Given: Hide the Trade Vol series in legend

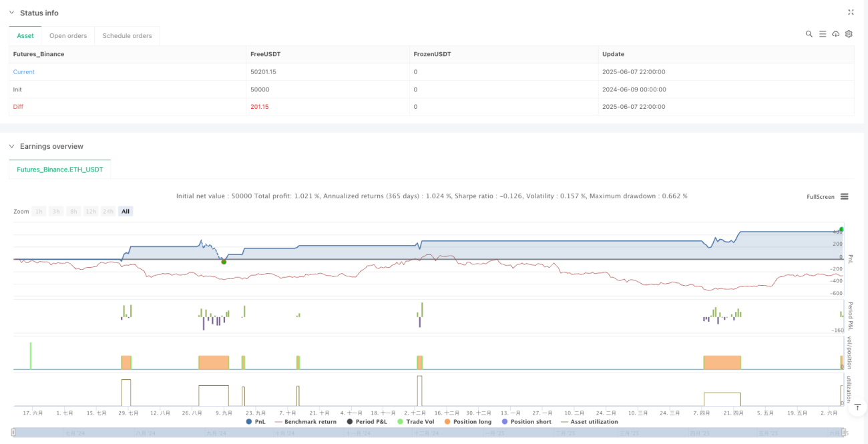Looking at the screenshot, I should coord(413,422).
